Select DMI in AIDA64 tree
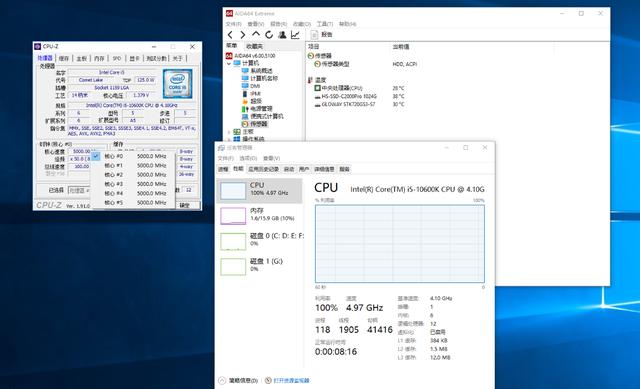Screen dimensions: 640x389 (x=251, y=86)
